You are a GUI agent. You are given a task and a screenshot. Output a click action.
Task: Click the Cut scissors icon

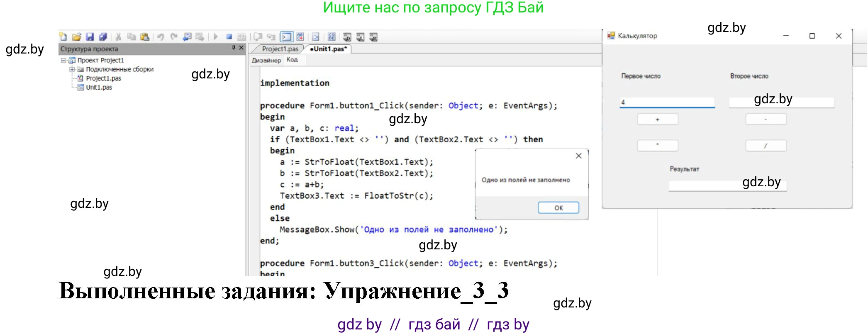point(118,37)
